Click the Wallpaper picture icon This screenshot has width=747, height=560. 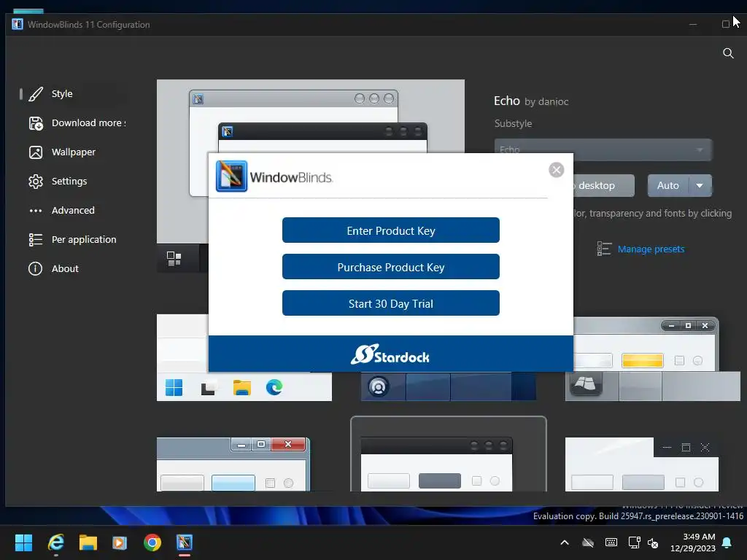tap(36, 152)
